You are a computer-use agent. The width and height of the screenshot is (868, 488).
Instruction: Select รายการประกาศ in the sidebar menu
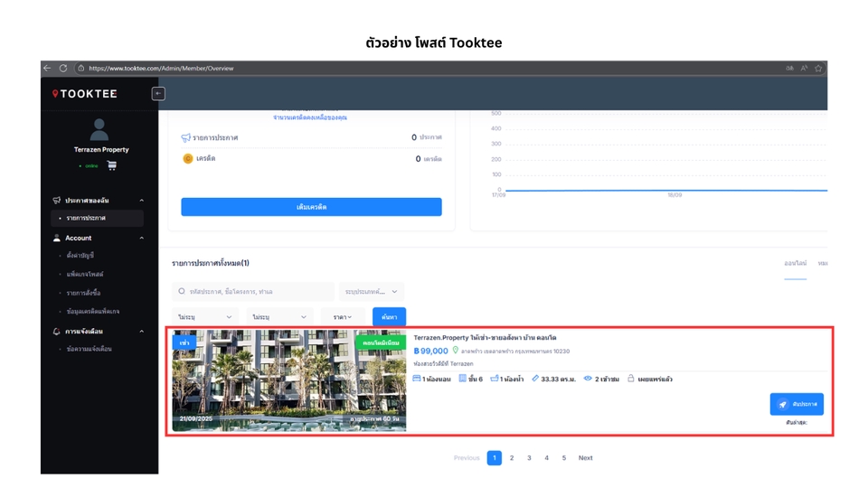86,219
